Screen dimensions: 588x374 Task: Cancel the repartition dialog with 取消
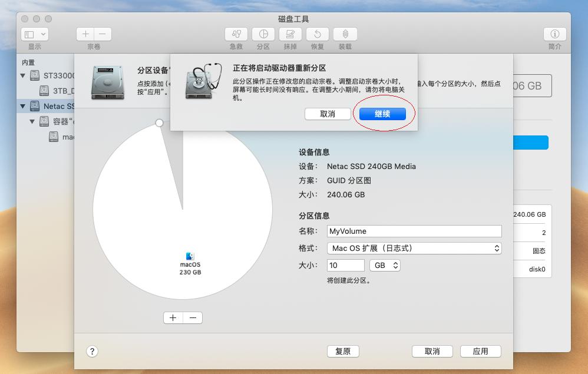click(328, 114)
